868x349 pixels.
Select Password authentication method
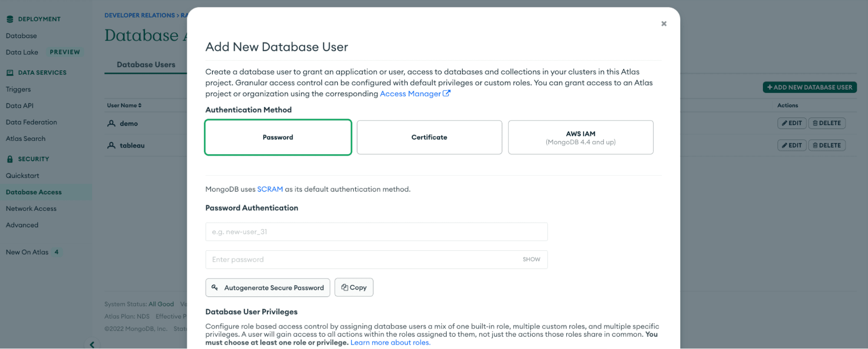tap(278, 137)
